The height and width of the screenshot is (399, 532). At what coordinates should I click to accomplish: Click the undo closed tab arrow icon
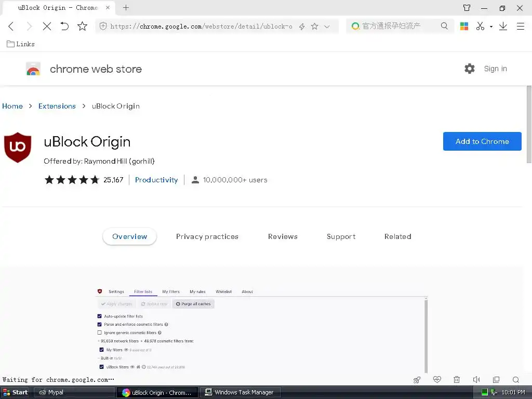click(64, 26)
